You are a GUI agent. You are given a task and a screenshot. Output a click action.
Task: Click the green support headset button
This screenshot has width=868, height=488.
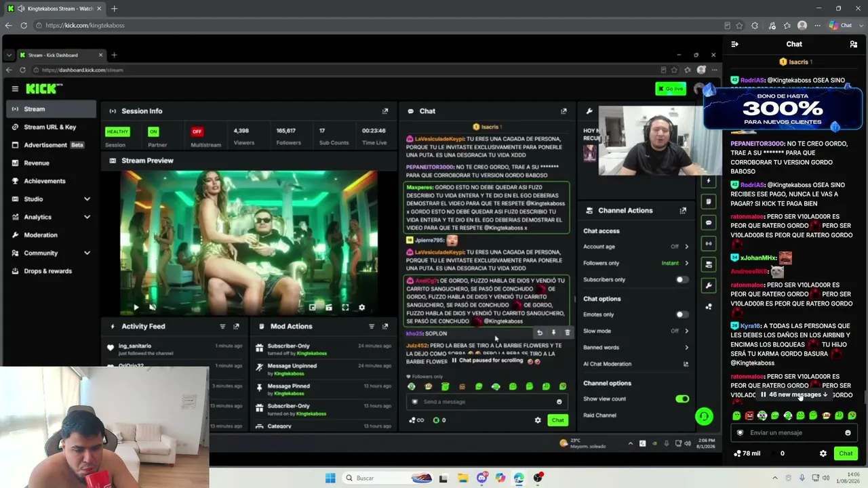704,416
